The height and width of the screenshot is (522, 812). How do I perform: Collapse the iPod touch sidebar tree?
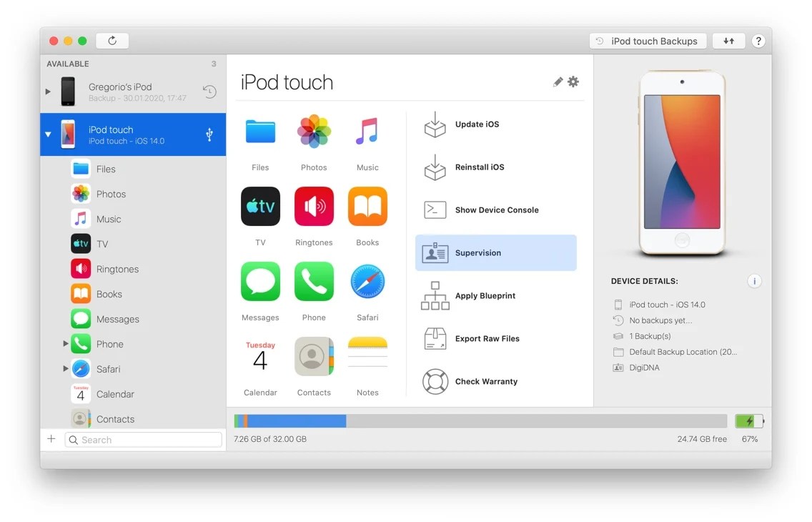[x=48, y=134]
